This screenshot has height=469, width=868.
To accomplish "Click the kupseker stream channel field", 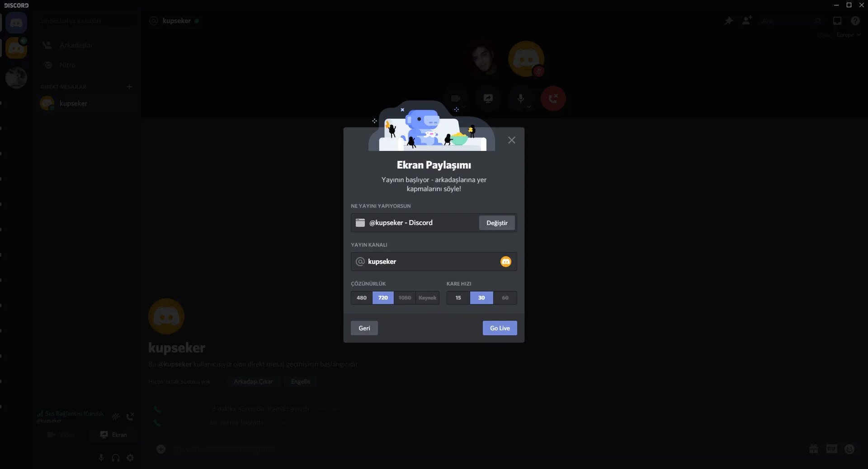I will click(x=434, y=262).
